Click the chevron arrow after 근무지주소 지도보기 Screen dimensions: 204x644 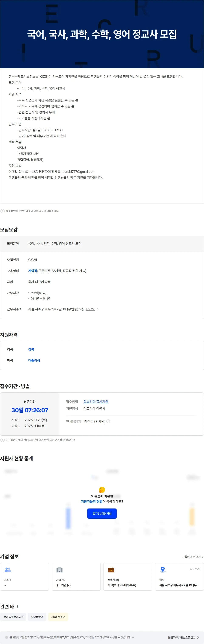98,309
